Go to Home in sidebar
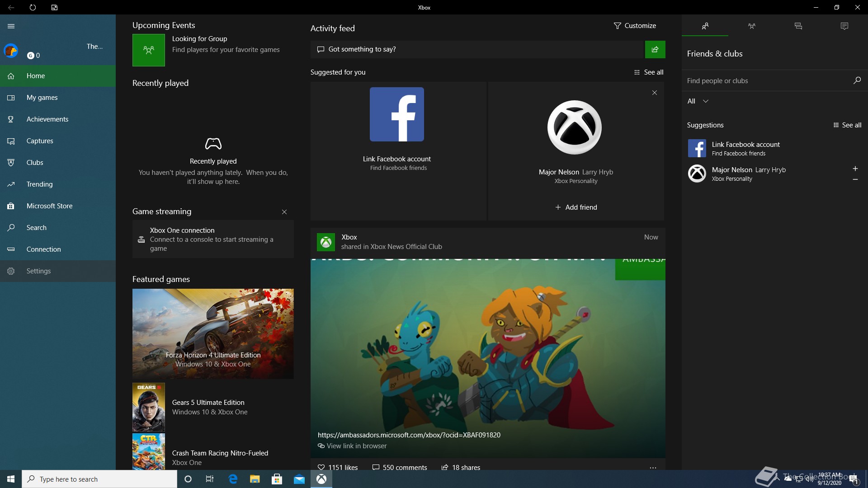Viewport: 868px width, 488px height. (58, 76)
